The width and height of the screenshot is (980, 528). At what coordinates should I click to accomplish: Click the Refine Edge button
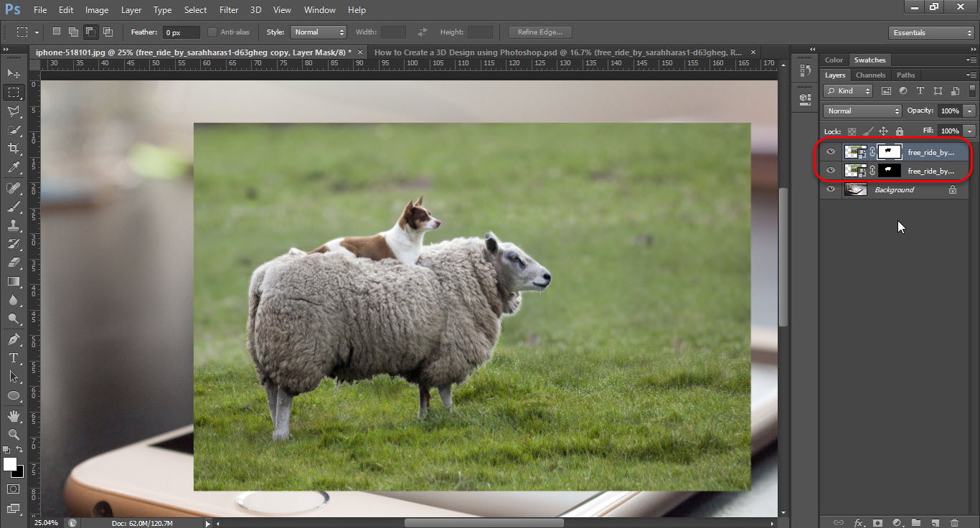[x=540, y=32]
